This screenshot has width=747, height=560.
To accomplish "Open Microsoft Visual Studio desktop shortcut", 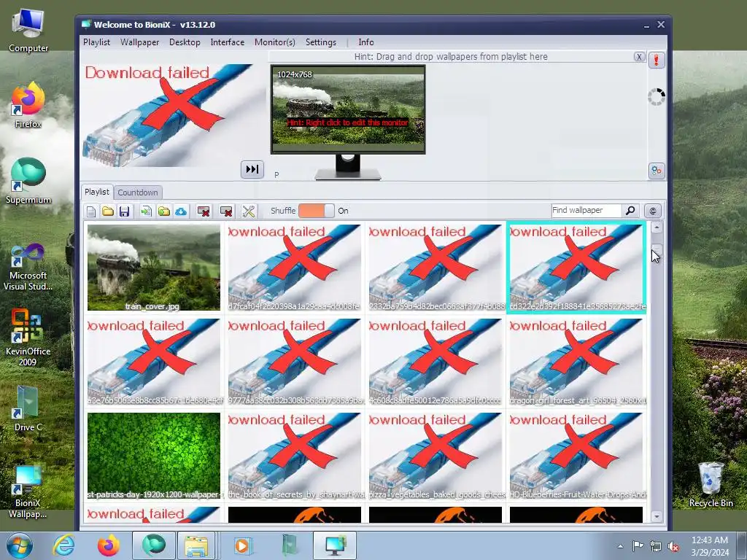I will (28, 267).
